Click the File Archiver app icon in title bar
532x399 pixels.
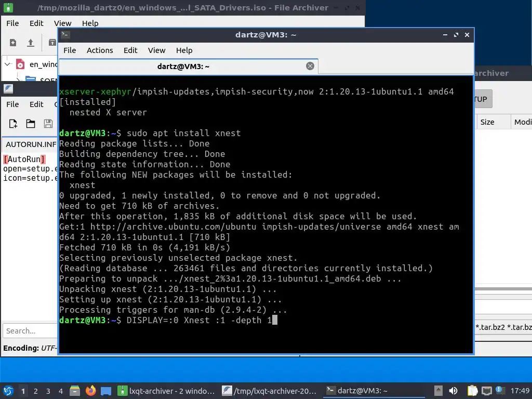point(8,7)
